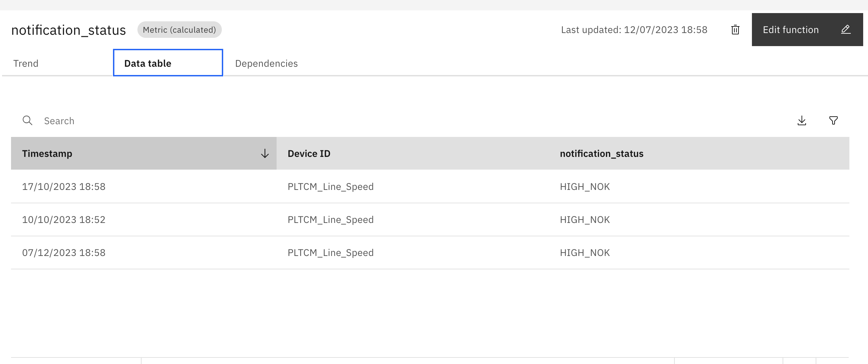The height and width of the screenshot is (364, 868).
Task: Click the search magnifier icon
Action: 28,121
